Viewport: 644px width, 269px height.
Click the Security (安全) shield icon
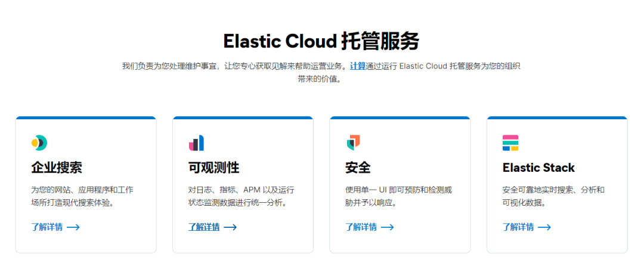tap(353, 143)
